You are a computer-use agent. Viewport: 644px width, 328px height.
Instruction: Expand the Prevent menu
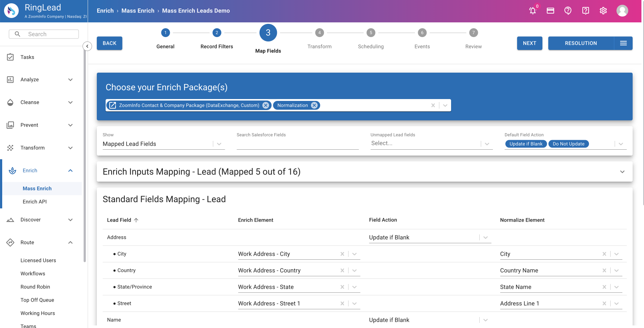point(70,125)
